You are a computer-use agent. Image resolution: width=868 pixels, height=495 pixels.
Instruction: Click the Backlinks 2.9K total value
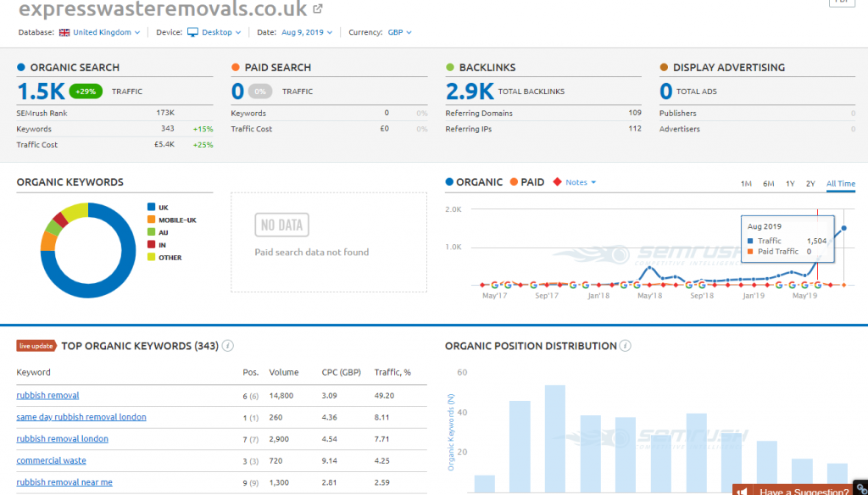(x=470, y=92)
